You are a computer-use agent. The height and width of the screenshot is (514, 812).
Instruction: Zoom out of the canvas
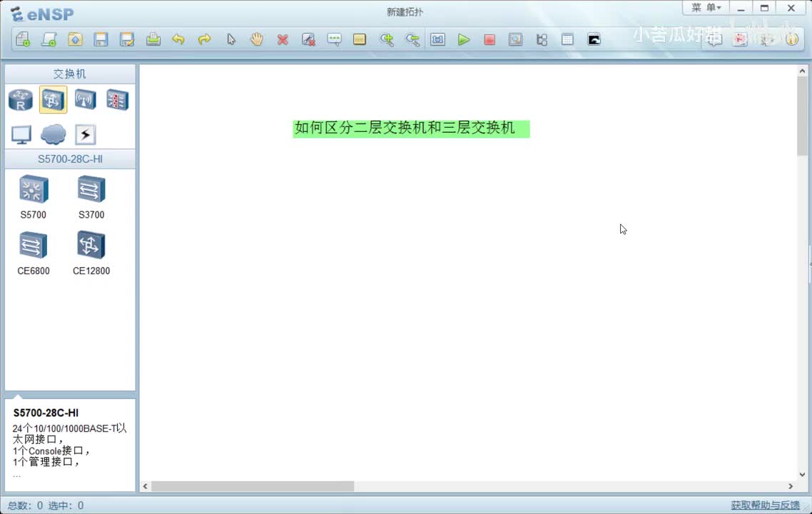[412, 39]
